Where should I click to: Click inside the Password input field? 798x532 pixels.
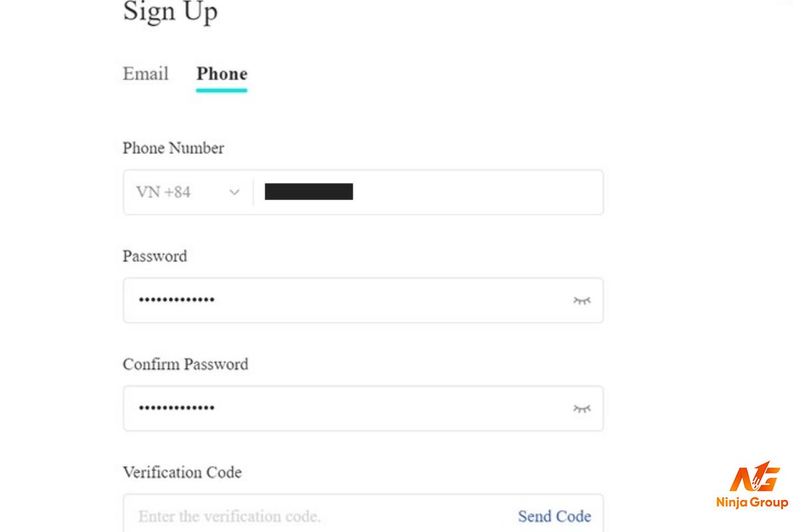pyautogui.click(x=363, y=301)
